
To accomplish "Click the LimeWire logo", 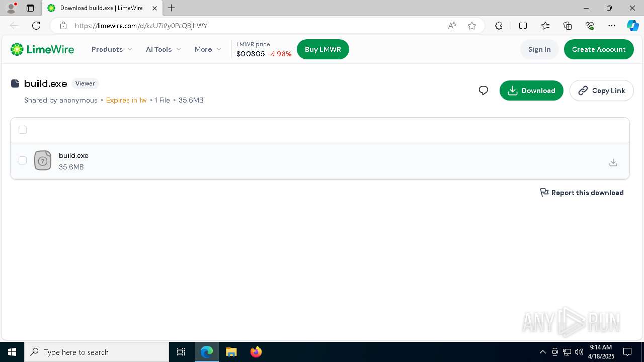I will point(42,49).
